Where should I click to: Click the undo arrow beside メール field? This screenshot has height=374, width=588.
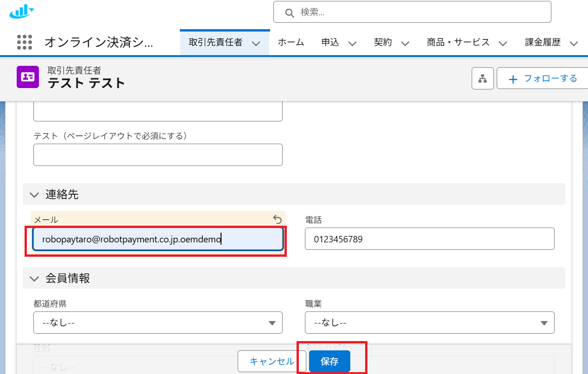[x=277, y=219]
